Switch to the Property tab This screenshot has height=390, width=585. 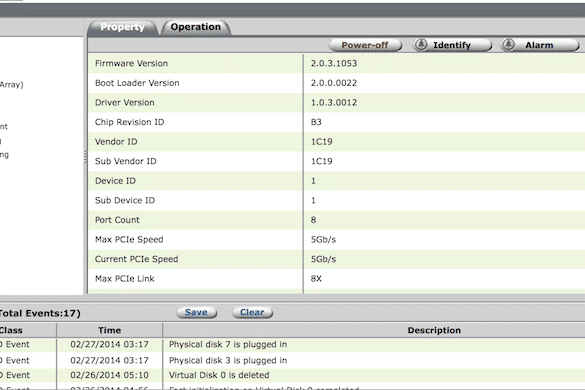(122, 27)
